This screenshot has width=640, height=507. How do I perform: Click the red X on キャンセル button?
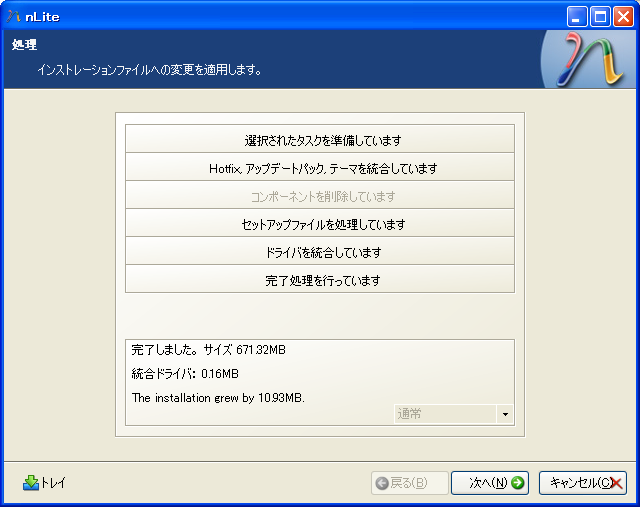616,483
